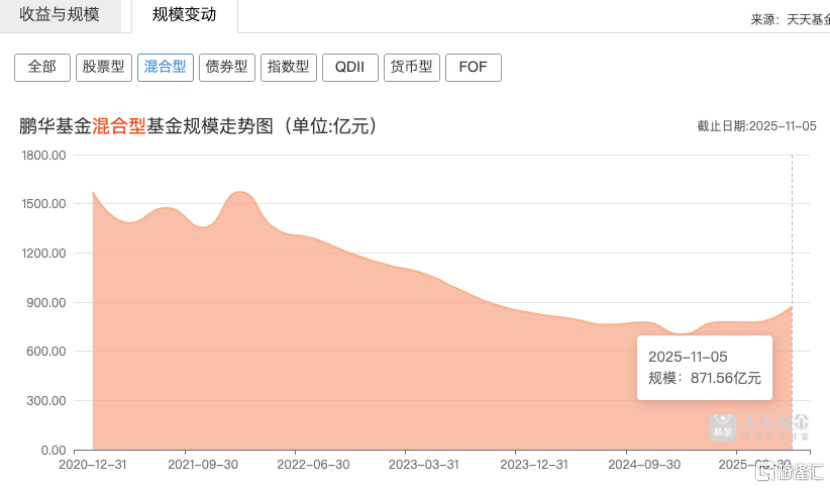Show 债券型 fund scale data
830x488 pixels.
[227, 67]
